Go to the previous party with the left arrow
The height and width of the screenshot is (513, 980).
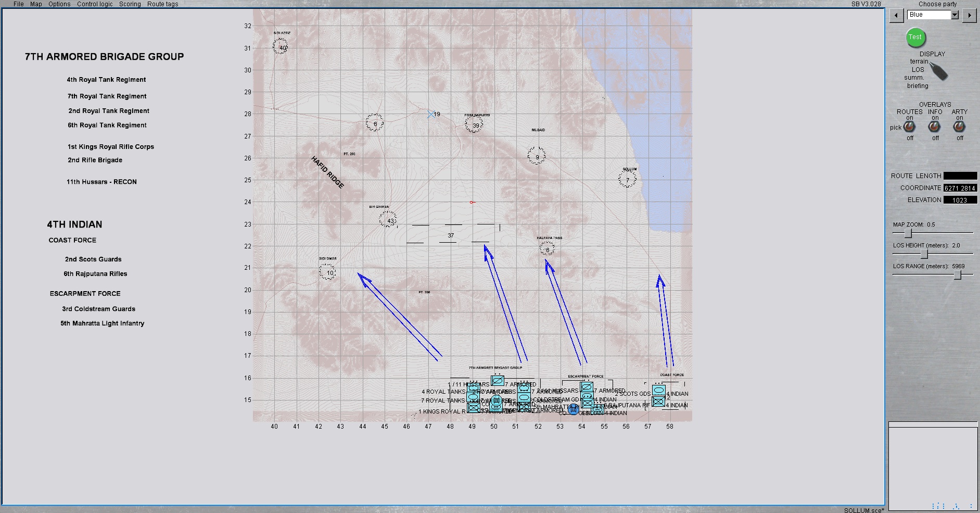(896, 15)
